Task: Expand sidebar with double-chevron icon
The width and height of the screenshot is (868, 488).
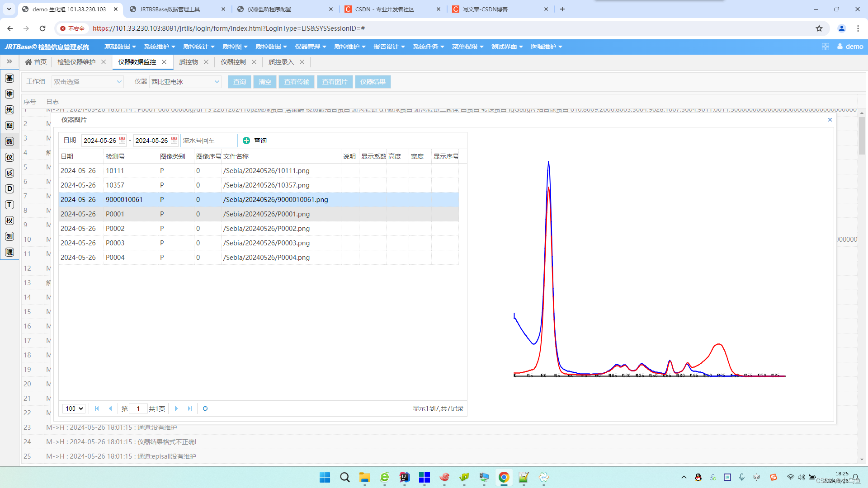Action: 9,61
